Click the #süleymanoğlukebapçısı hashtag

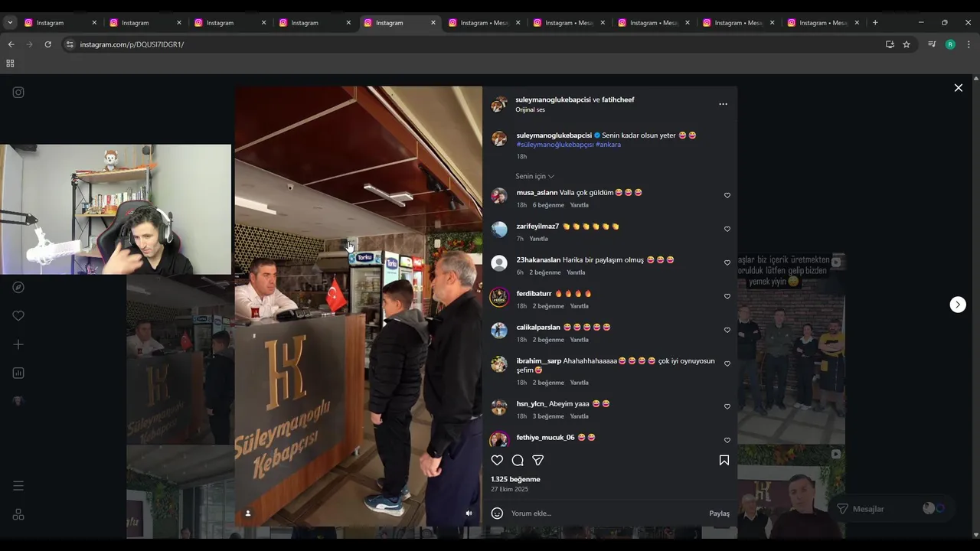click(555, 145)
